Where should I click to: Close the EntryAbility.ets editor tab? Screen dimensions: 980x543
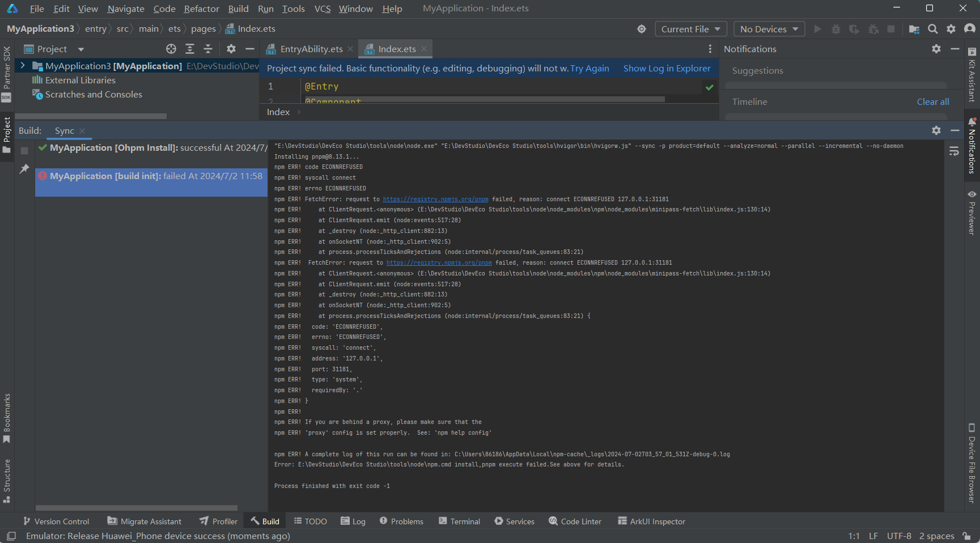(350, 49)
